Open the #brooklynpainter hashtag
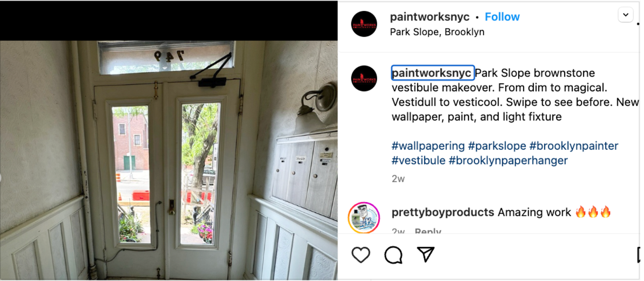 click(x=574, y=146)
